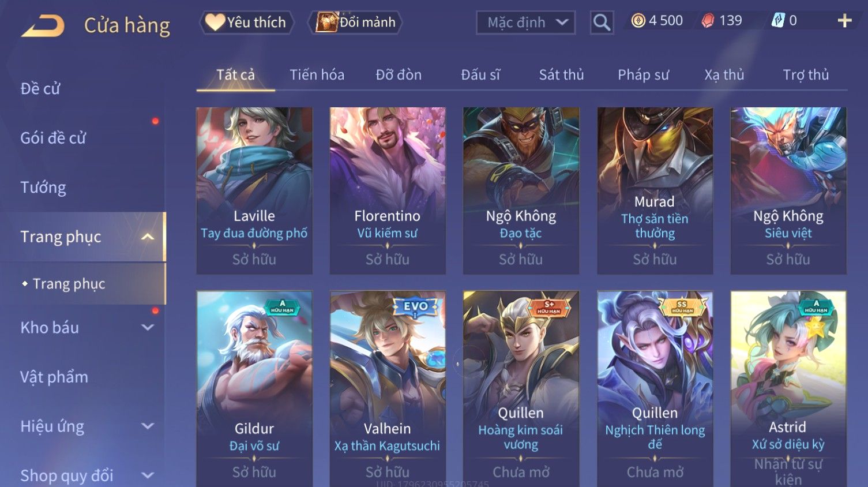Open the Mặc định sort dropdown

[525, 23]
